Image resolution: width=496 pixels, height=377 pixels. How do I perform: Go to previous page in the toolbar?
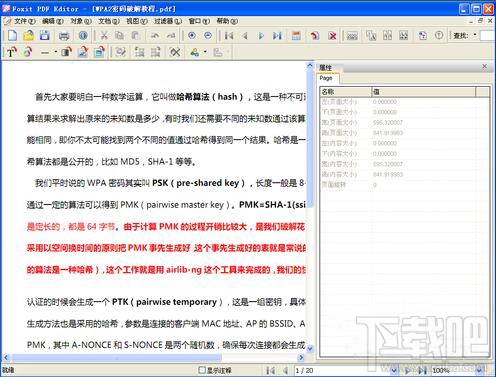245,35
